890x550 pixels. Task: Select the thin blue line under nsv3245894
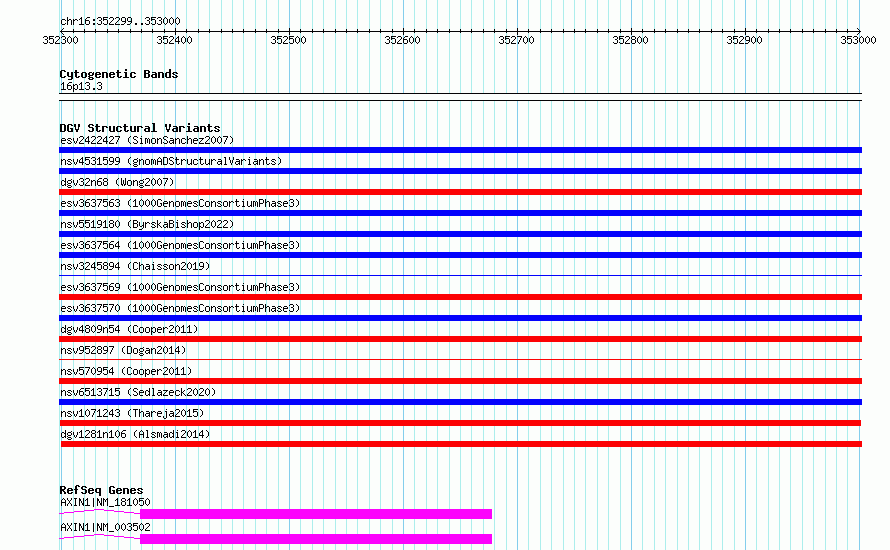pyautogui.click(x=460, y=276)
